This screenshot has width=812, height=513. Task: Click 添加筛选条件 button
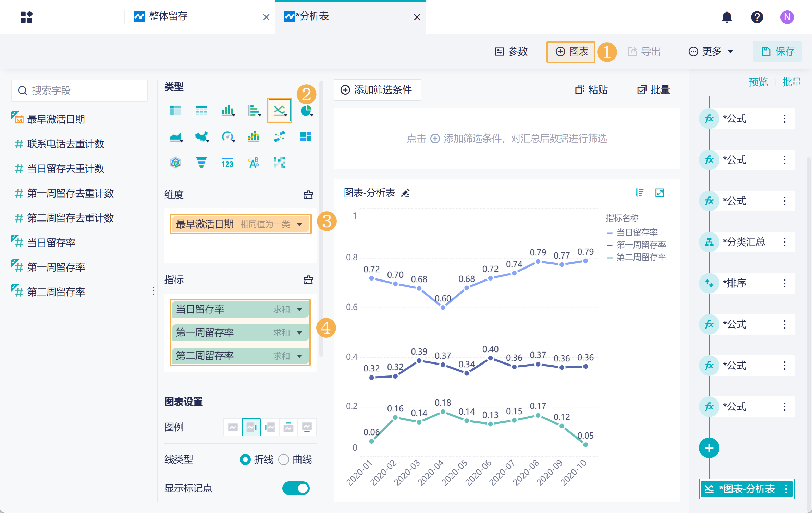point(377,90)
